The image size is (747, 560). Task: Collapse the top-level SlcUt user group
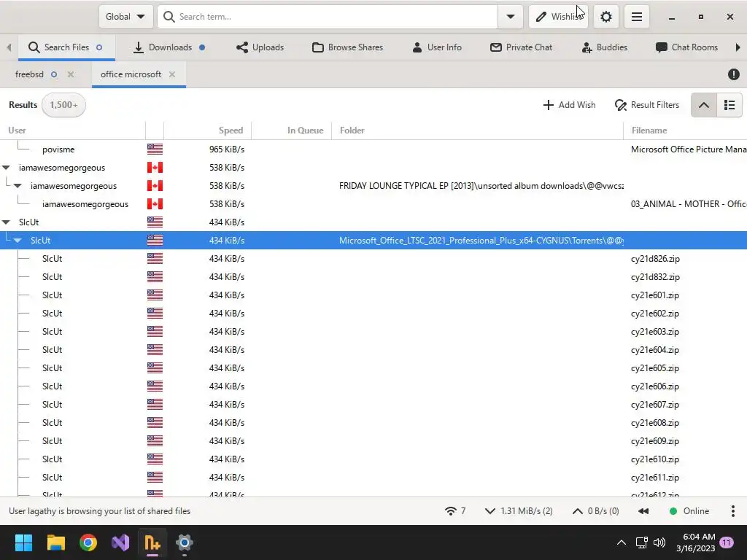6,222
